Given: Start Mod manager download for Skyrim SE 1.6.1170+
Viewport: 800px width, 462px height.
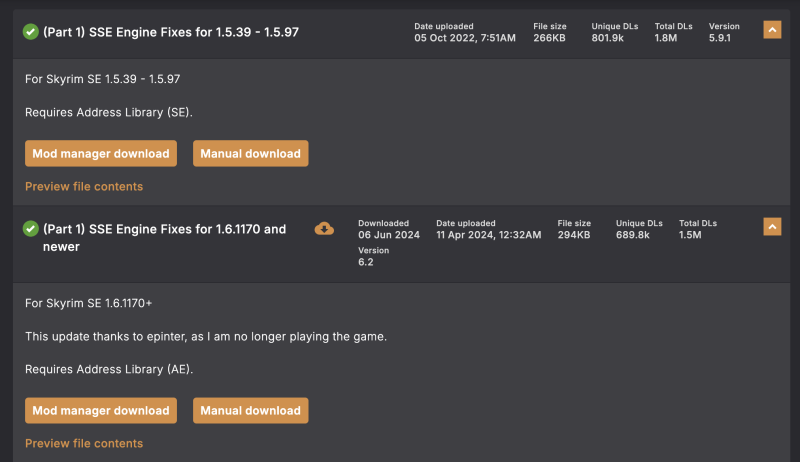Looking at the screenshot, I should point(101,410).
